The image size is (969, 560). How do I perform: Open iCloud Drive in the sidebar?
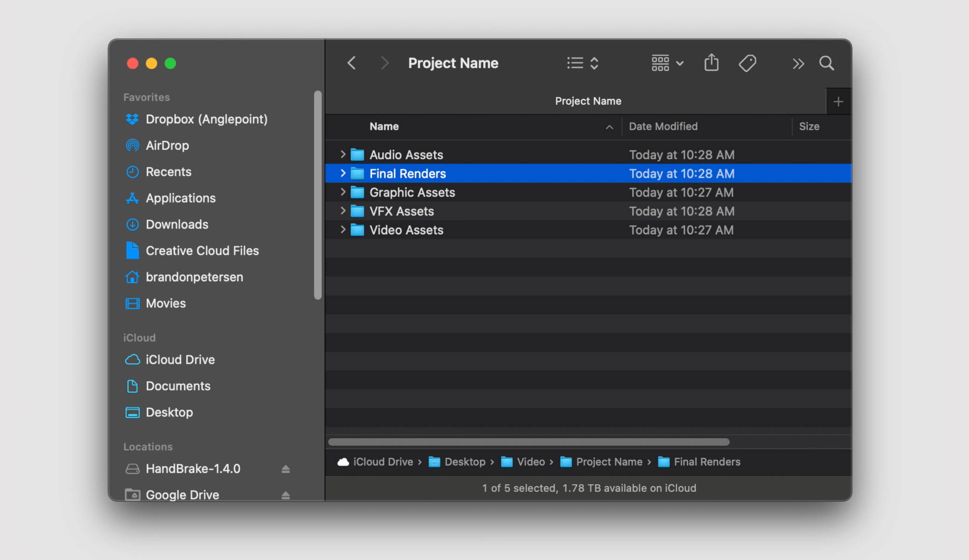[x=170, y=359]
